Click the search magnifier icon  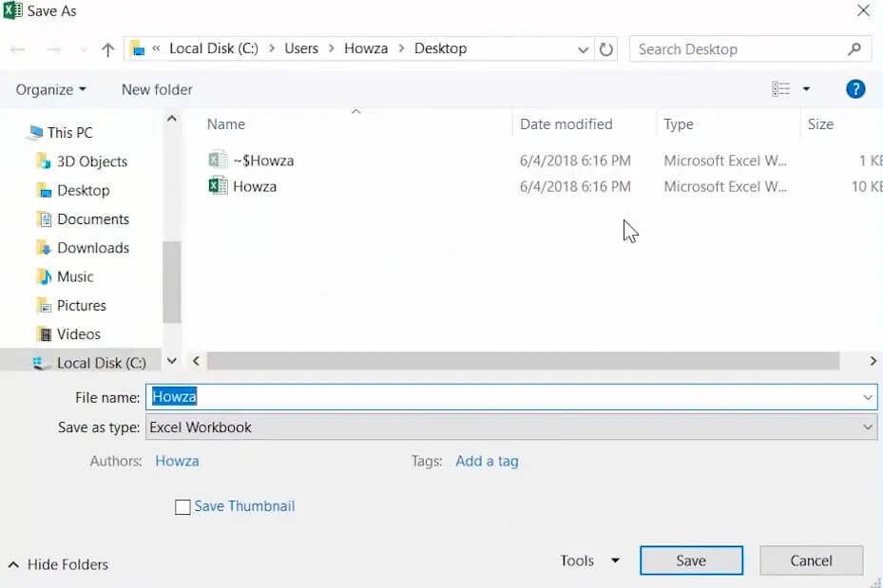854,49
